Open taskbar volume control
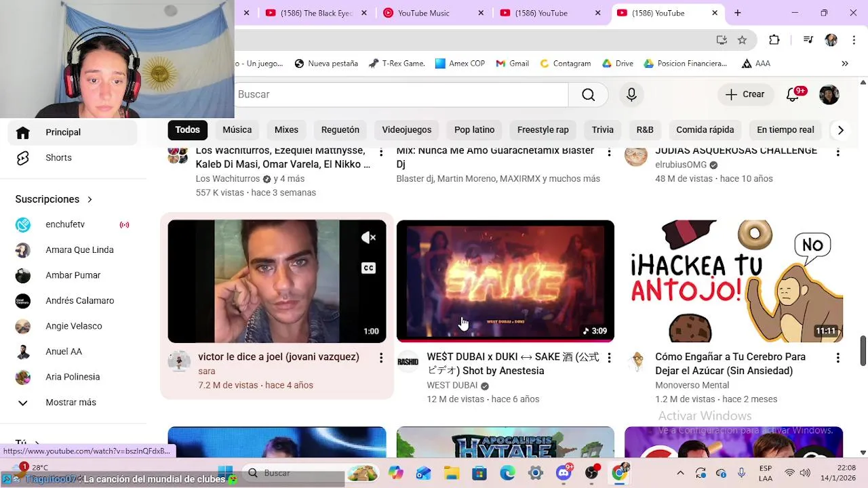The width and height of the screenshot is (868, 488). pyautogui.click(x=805, y=473)
